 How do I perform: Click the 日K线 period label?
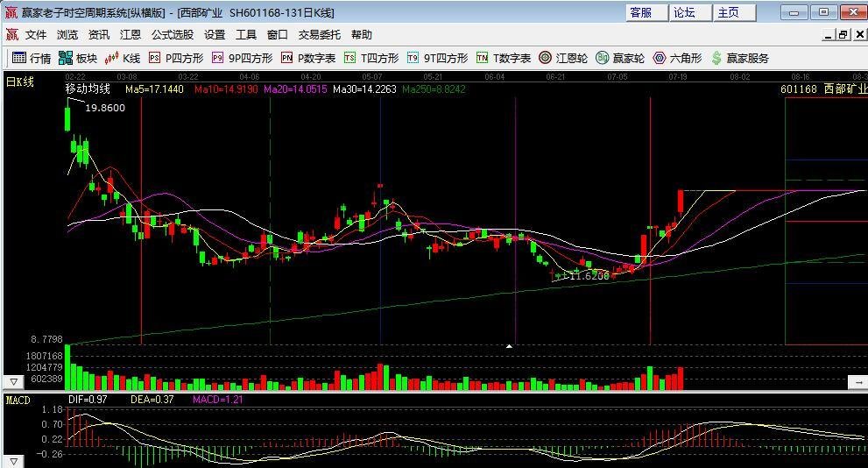(x=20, y=82)
